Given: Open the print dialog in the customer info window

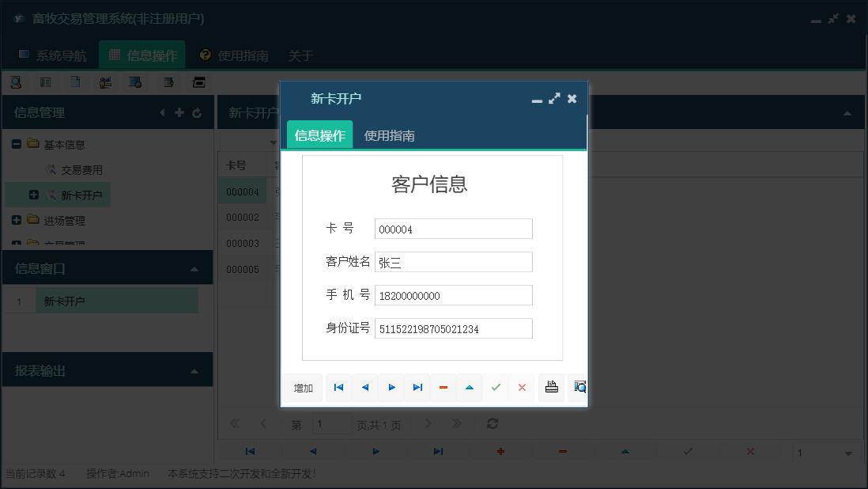Looking at the screenshot, I should 551,388.
